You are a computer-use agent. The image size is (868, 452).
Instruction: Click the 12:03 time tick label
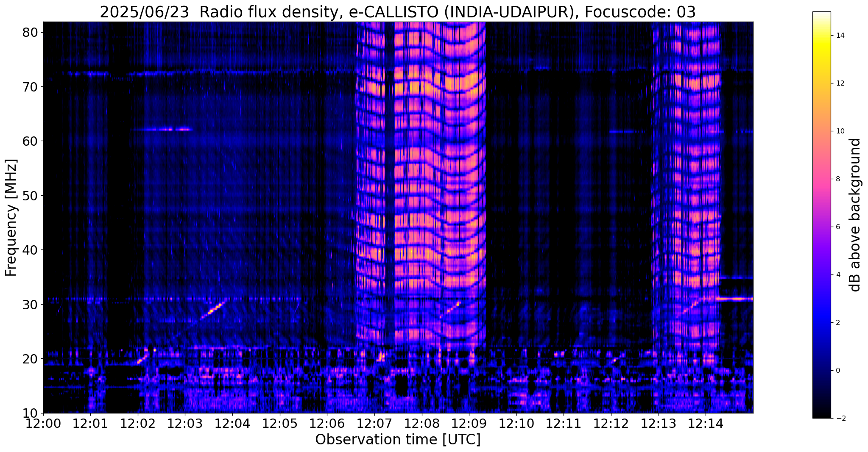(x=185, y=424)
